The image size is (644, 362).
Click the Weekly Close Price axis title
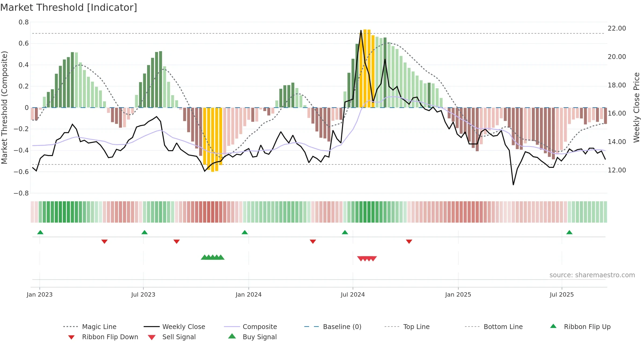(x=637, y=108)
